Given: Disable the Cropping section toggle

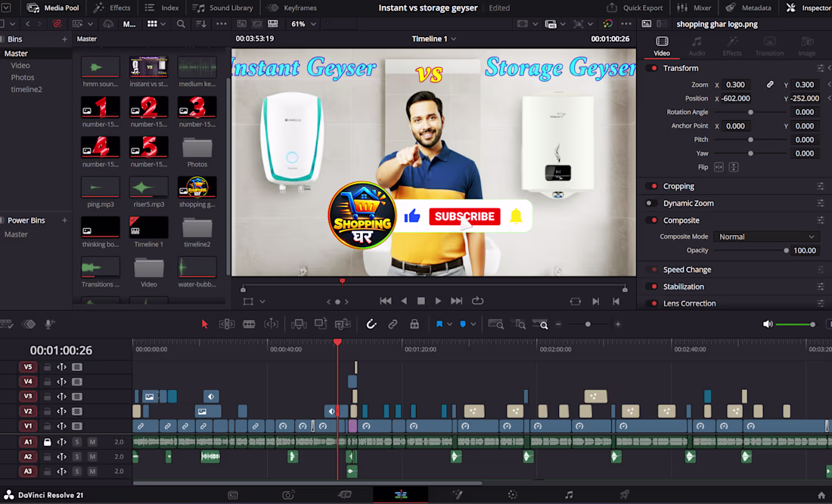Looking at the screenshot, I should (652, 186).
